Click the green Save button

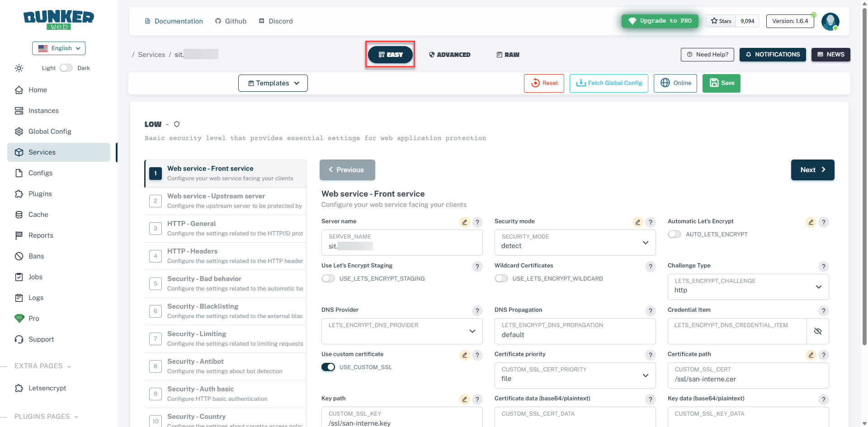[x=721, y=83]
